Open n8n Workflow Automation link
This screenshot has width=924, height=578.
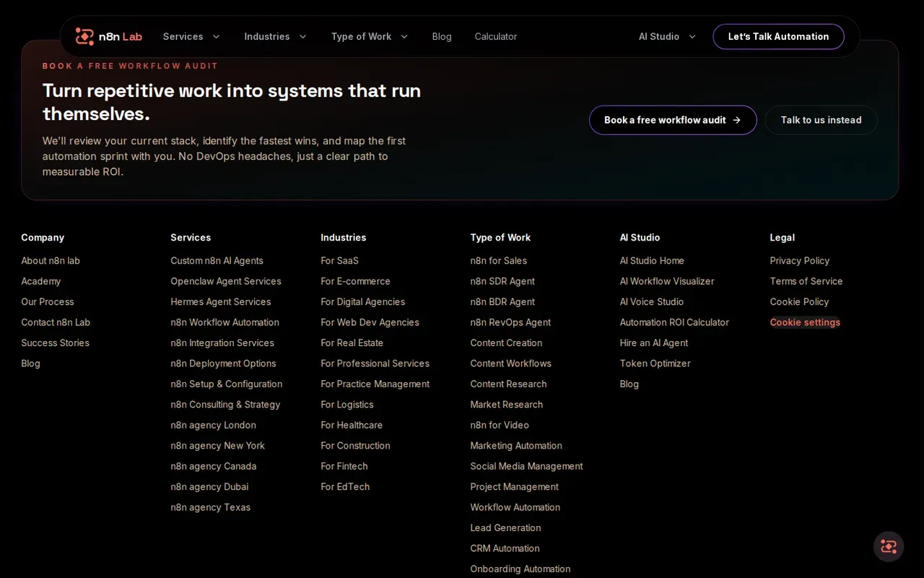coord(225,322)
